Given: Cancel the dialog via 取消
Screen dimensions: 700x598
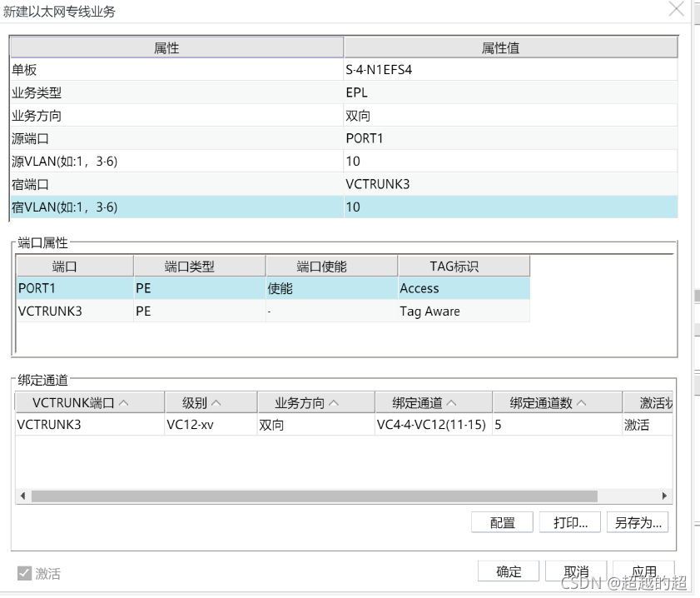Looking at the screenshot, I should tap(576, 571).
